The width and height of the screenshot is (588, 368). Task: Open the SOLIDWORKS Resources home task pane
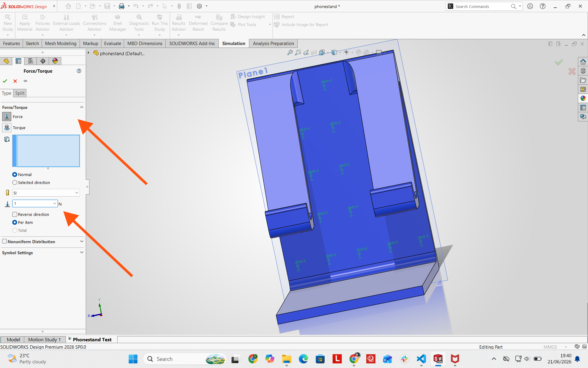click(583, 62)
